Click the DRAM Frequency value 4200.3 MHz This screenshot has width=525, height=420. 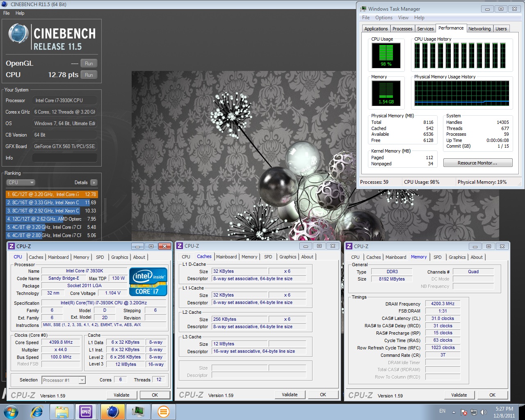point(443,304)
